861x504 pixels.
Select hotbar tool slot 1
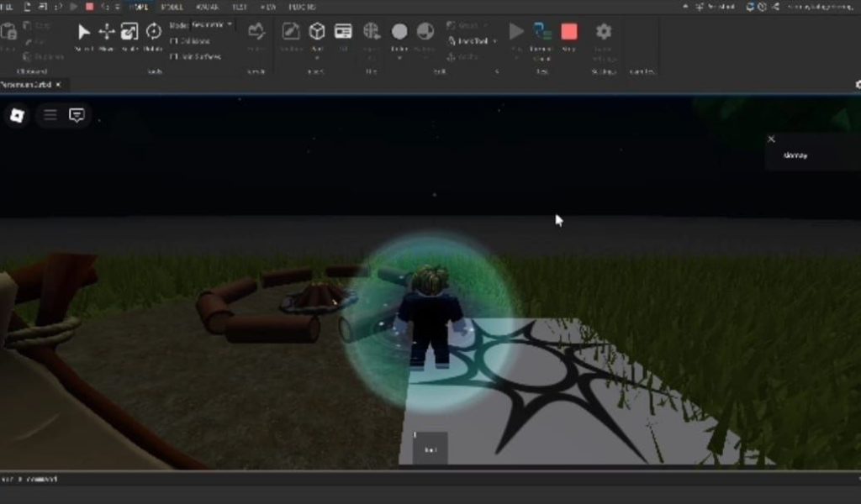pyautogui.click(x=430, y=448)
